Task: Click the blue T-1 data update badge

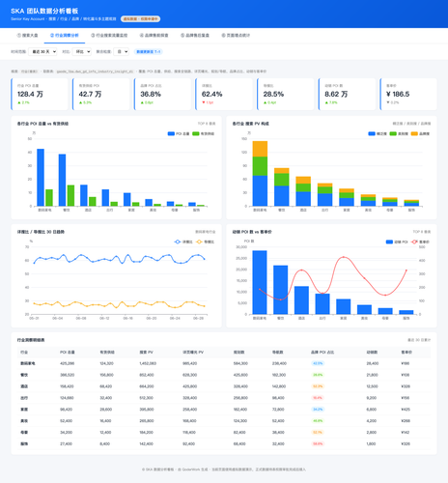Action: click(149, 51)
